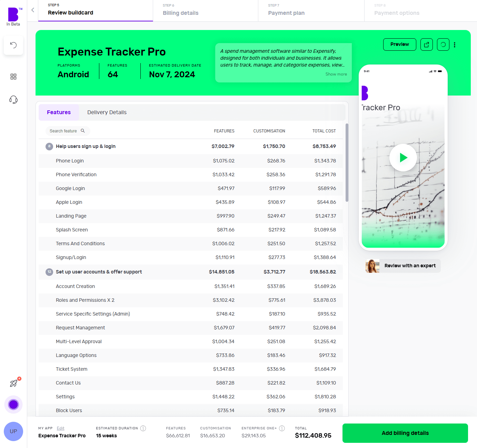Select the Splash Screen feature
This screenshot has width=477, height=448.
click(x=191, y=230)
